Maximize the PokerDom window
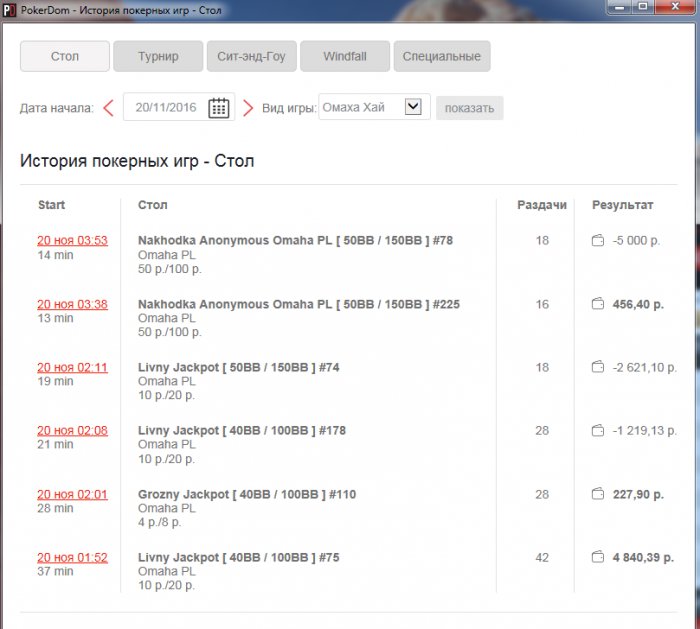This screenshot has height=629, width=700. (643, 7)
